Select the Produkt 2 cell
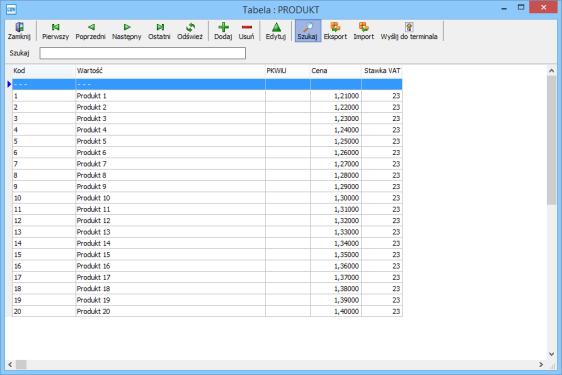 [170, 107]
